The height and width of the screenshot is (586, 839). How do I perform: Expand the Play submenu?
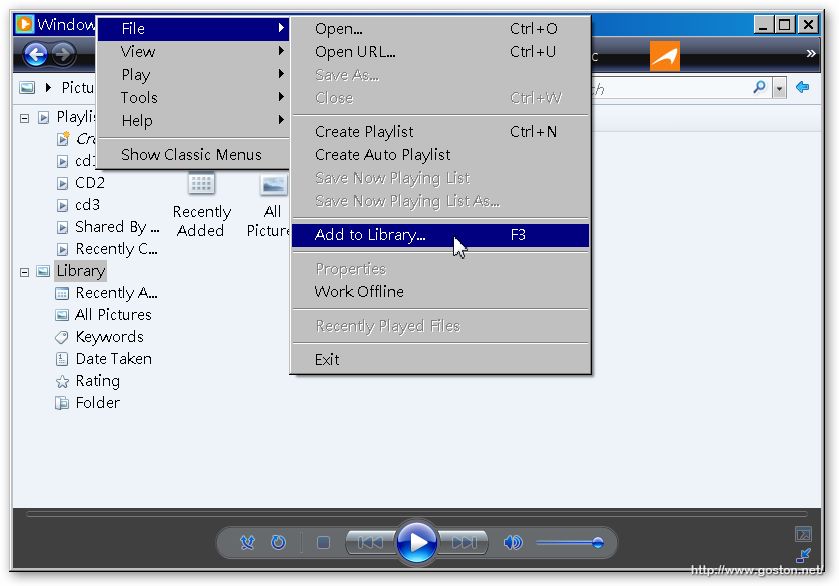coord(193,74)
